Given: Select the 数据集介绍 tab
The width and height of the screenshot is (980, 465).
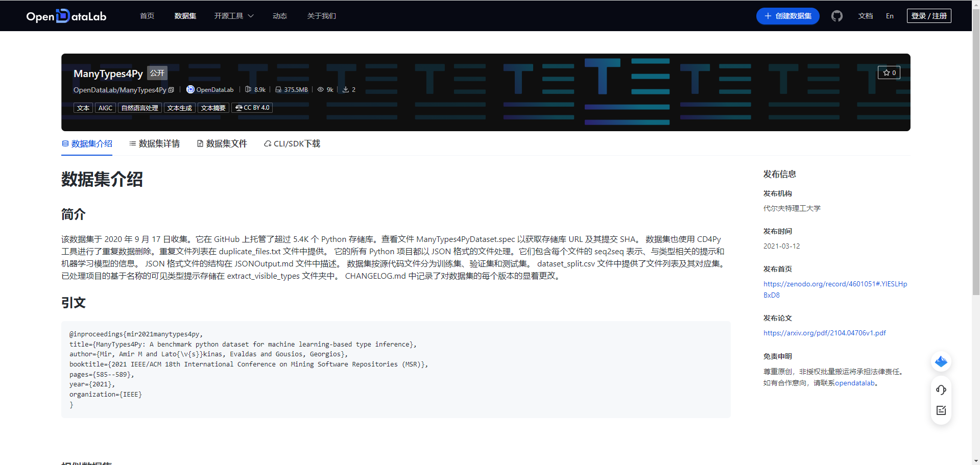Looking at the screenshot, I should 87,144.
